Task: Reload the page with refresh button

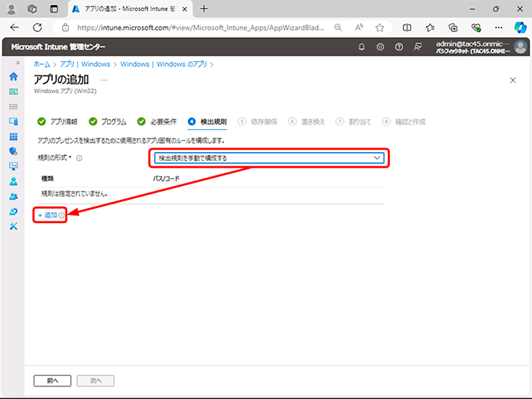Action: [37, 28]
